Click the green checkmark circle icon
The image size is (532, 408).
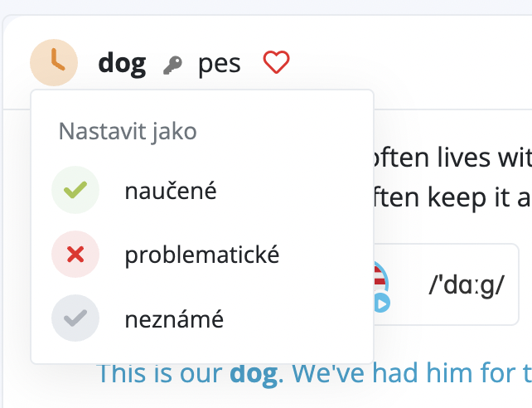coord(75,191)
